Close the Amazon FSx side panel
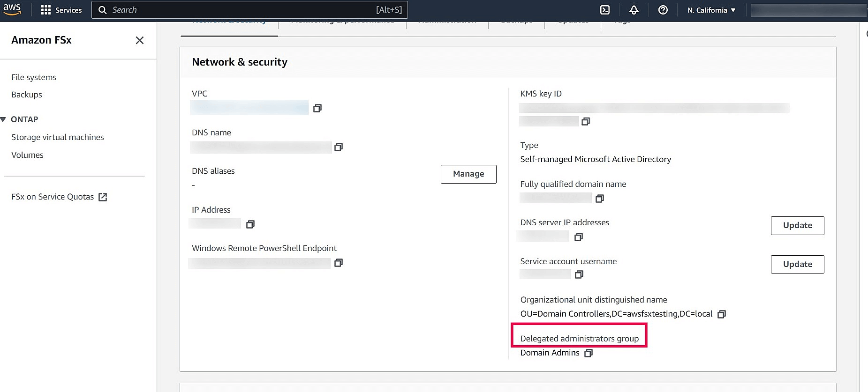 click(139, 40)
